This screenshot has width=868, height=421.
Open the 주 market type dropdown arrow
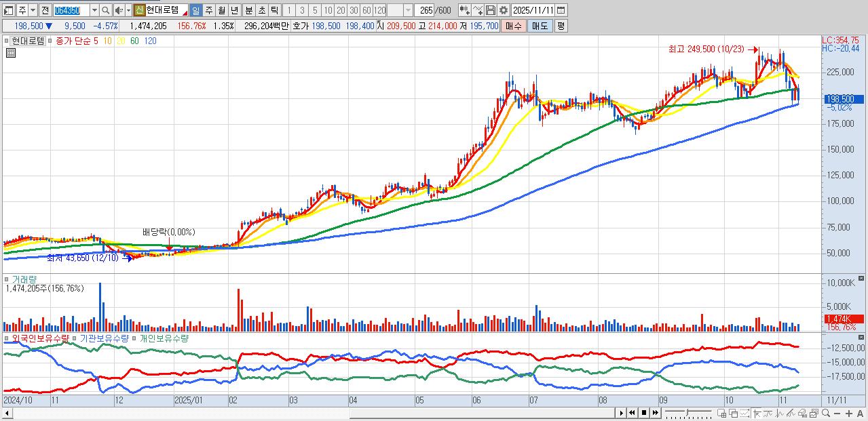click(x=33, y=10)
